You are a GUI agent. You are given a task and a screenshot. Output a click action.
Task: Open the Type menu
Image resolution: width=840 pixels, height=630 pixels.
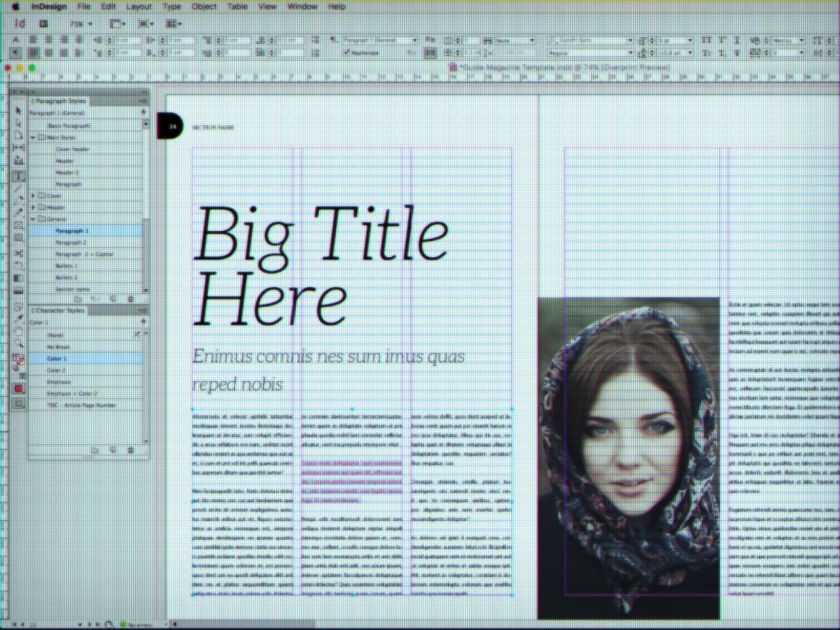click(172, 6)
